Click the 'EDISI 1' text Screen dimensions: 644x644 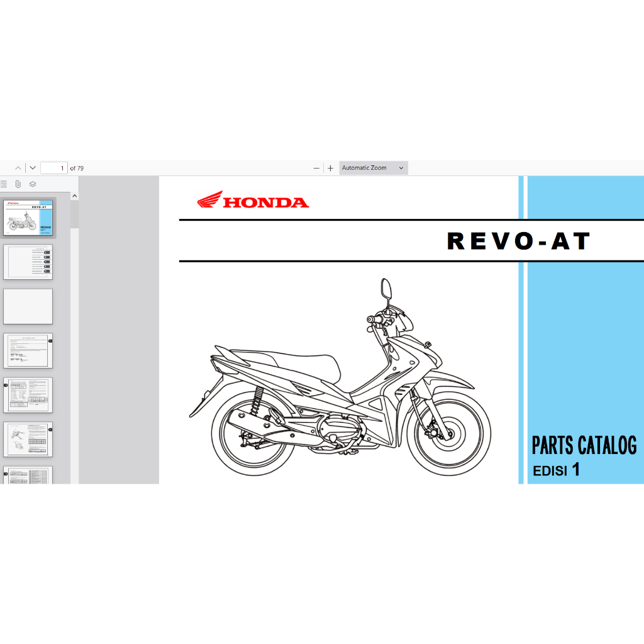[556, 469]
